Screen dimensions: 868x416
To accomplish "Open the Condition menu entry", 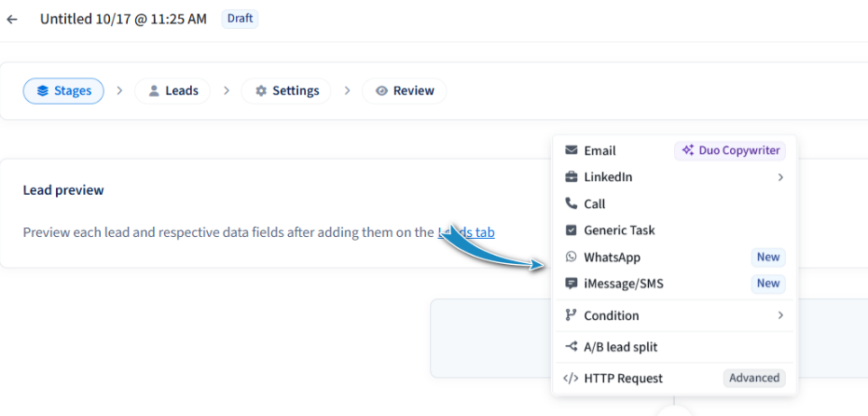I will [x=674, y=315].
